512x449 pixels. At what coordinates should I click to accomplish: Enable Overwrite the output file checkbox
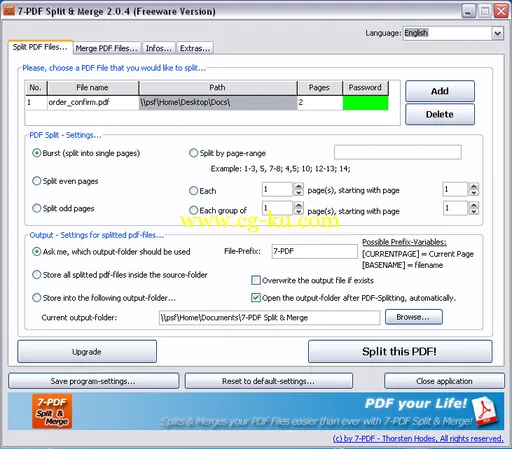[256, 280]
